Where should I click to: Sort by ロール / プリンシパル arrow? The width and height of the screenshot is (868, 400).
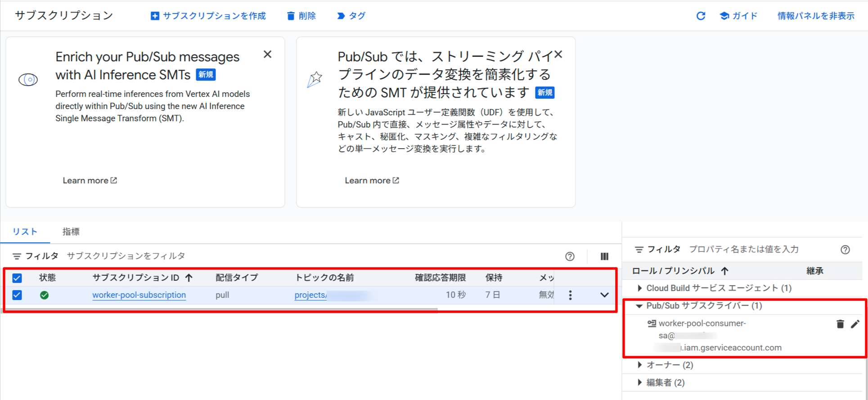[x=724, y=271]
